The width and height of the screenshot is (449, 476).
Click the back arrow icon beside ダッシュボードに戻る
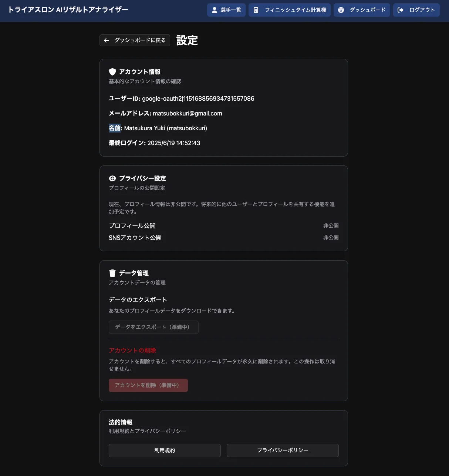tap(107, 40)
